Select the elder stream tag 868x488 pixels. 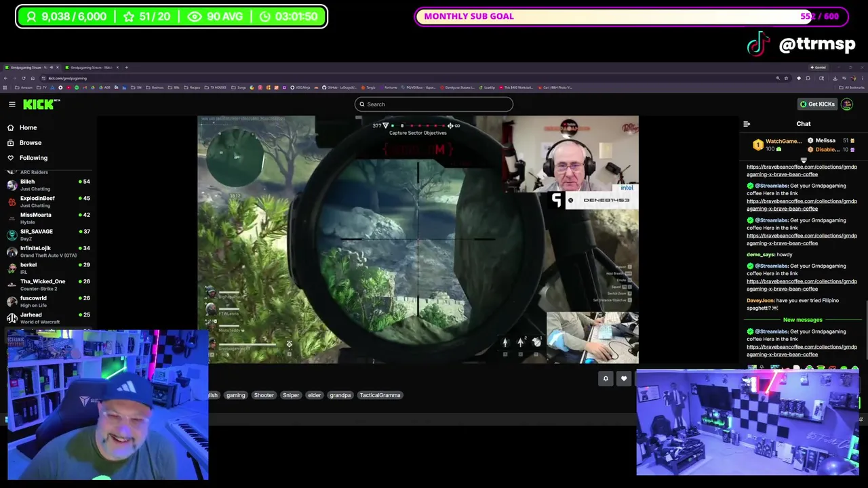(315, 395)
